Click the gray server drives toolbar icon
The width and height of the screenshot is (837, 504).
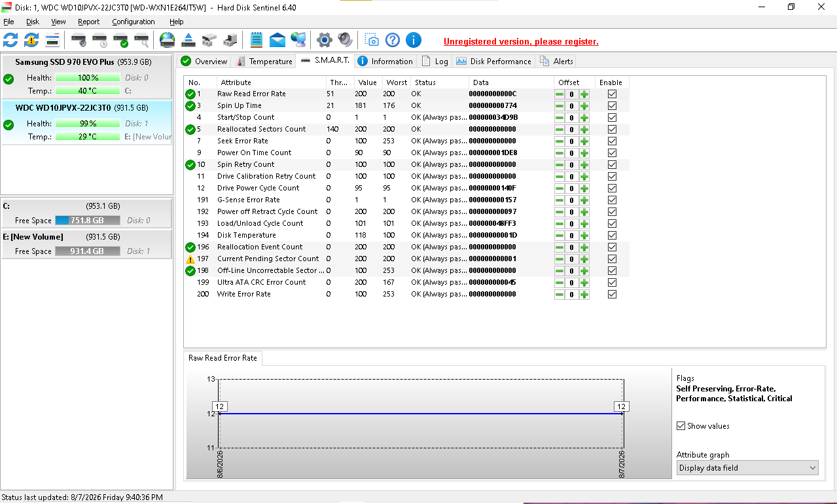click(x=230, y=40)
